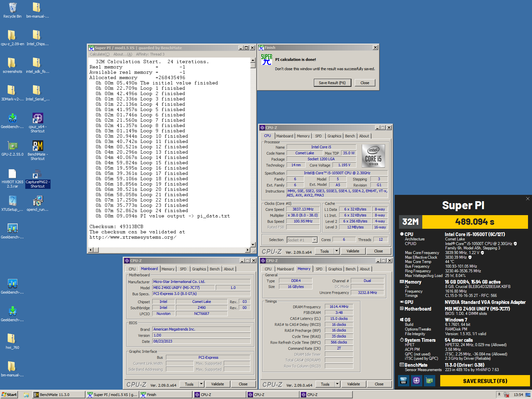Click the Windows Explorer taskbar pinned icon
Image resolution: width=532 pixels, height=399 pixels.
coord(26,395)
